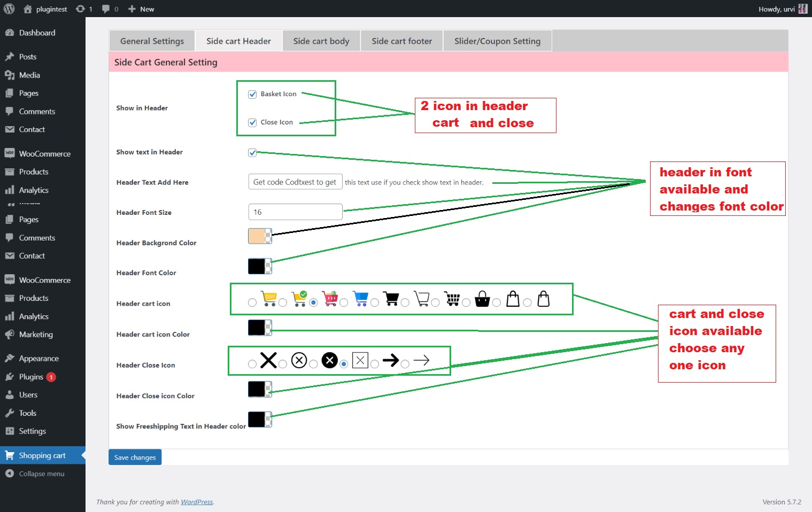Open the New content dropdown
The image size is (812, 512).
[x=141, y=9]
